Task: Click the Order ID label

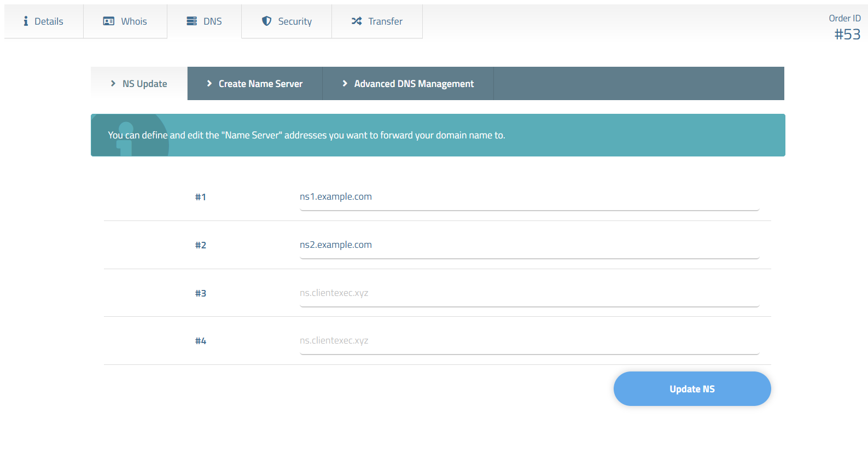Action: point(844,18)
